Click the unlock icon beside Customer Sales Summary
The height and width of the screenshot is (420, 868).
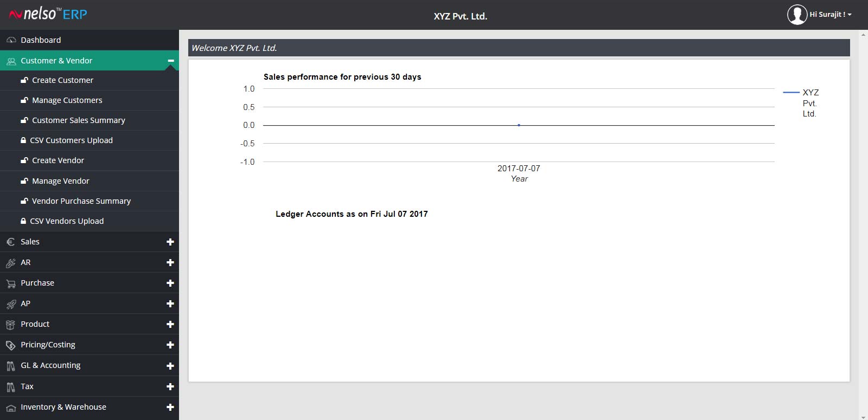pyautogui.click(x=24, y=120)
